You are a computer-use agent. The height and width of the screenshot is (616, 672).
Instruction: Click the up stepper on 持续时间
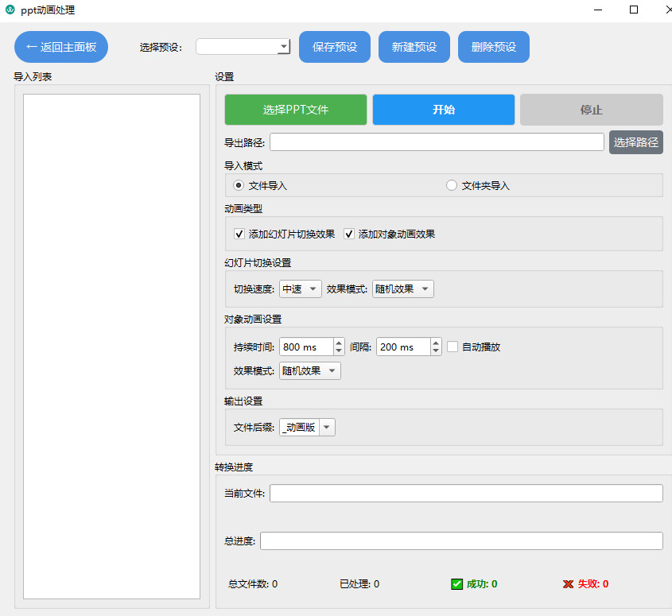[340, 342]
